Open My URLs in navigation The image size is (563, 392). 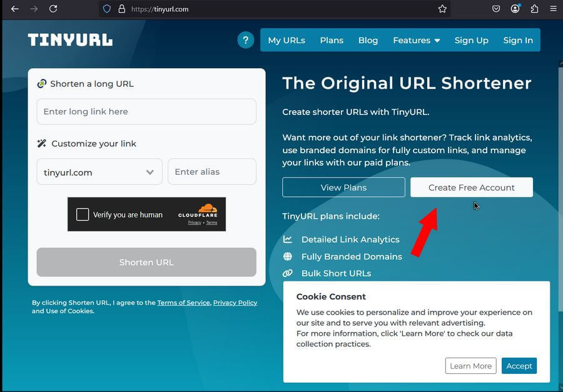click(287, 40)
